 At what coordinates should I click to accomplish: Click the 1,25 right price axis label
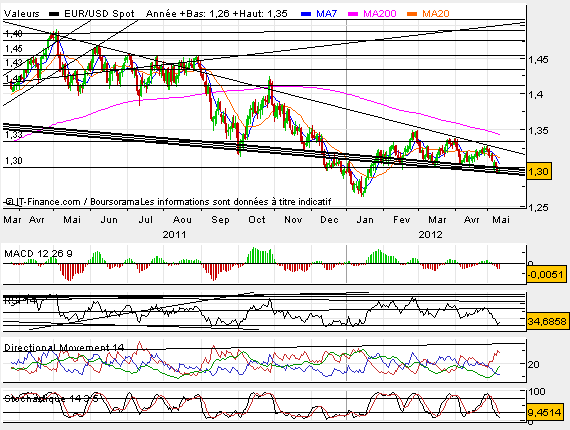coord(538,208)
